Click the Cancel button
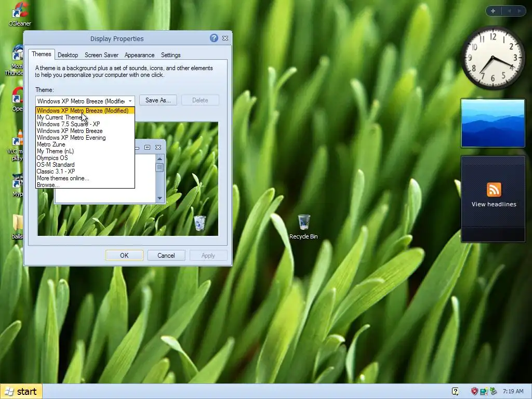The height and width of the screenshot is (399, 532). pos(166,256)
